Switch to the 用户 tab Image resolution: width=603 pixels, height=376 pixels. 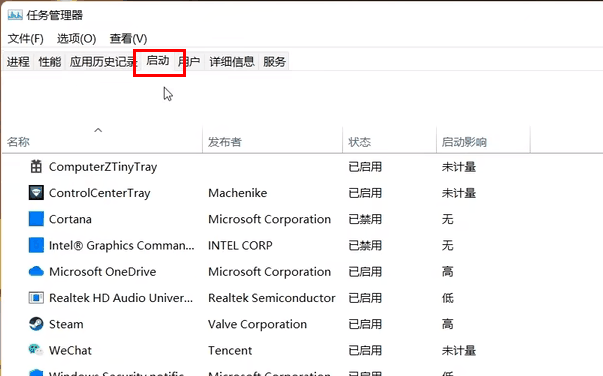(189, 62)
